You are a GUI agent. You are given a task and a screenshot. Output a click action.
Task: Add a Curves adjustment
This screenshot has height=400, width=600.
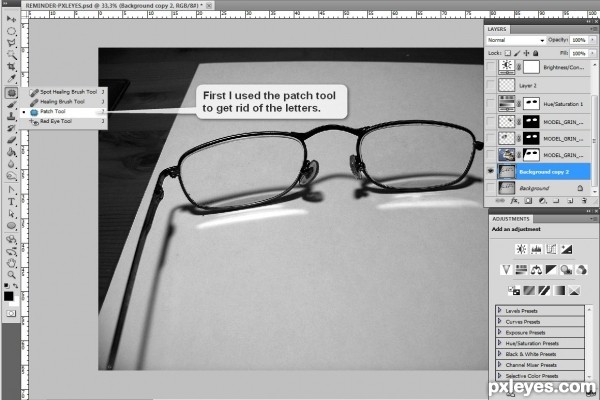pos(551,249)
